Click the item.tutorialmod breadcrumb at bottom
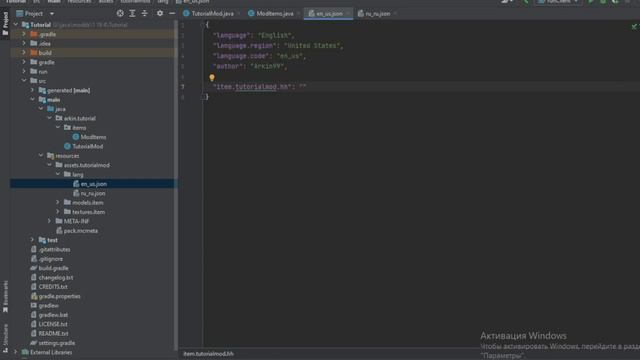 click(208, 354)
